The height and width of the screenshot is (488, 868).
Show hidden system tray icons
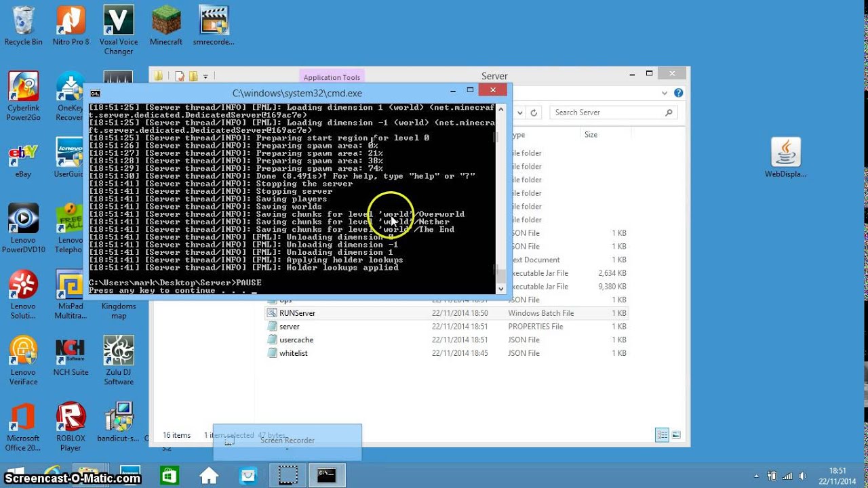coord(757,476)
